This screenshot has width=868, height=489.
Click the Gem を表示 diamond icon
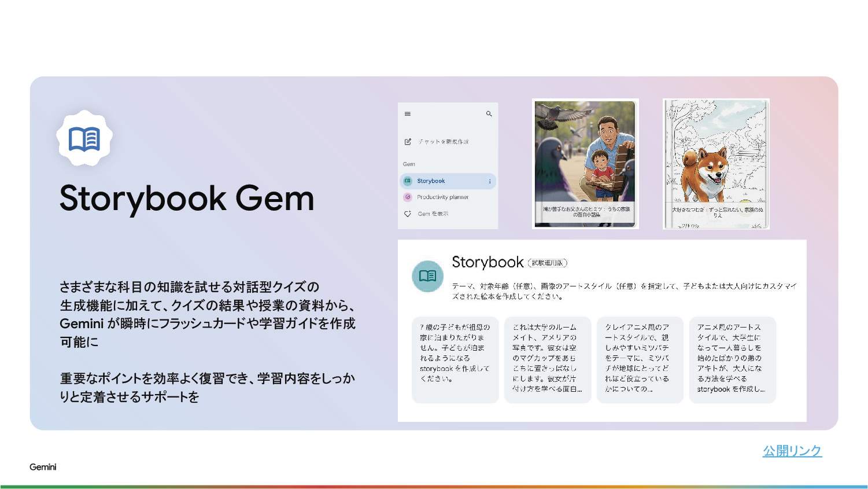pos(408,214)
